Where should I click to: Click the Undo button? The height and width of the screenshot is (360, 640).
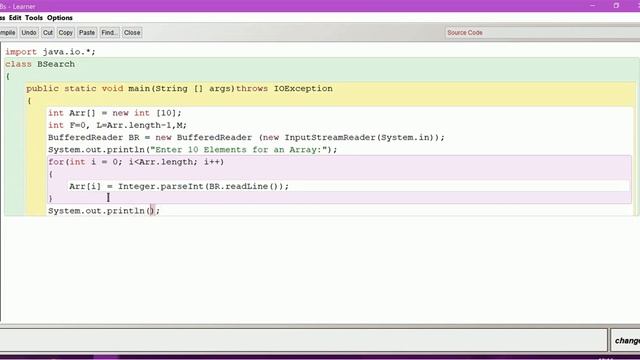29,33
